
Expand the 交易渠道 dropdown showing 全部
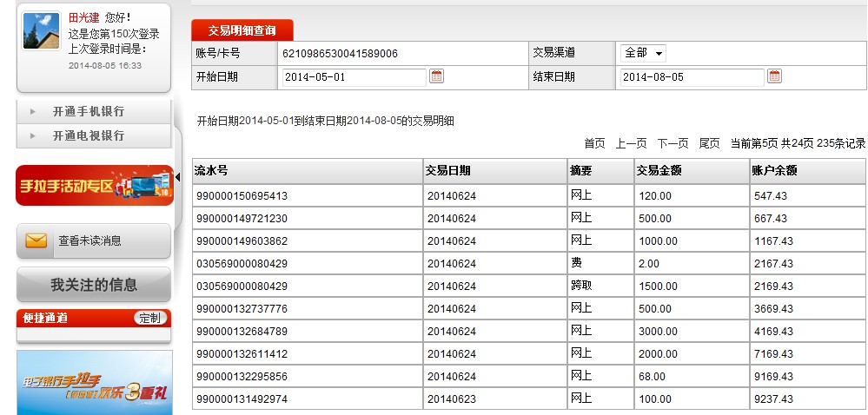[643, 53]
